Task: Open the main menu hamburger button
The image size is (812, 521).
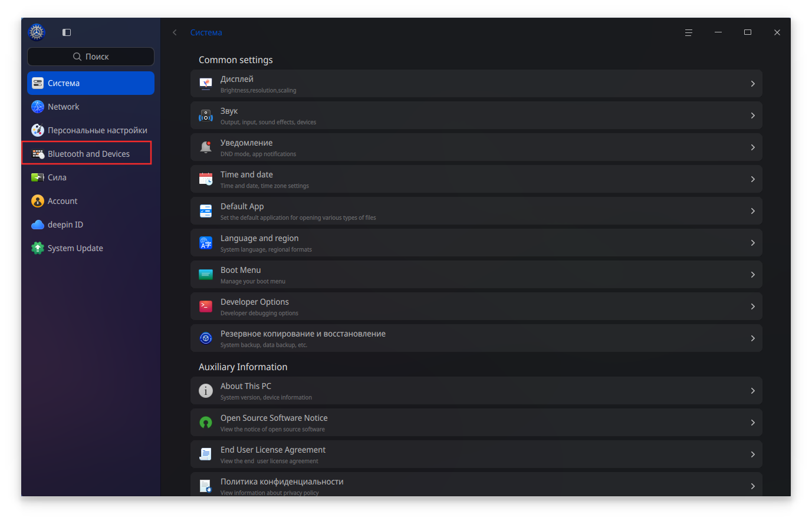Action: point(688,32)
